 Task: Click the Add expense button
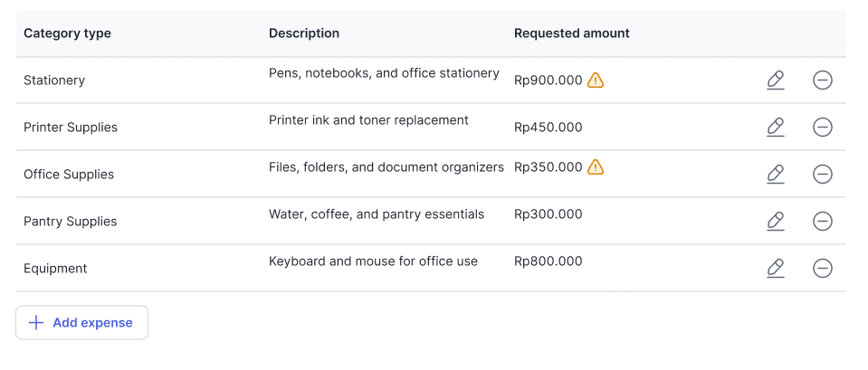click(x=81, y=323)
